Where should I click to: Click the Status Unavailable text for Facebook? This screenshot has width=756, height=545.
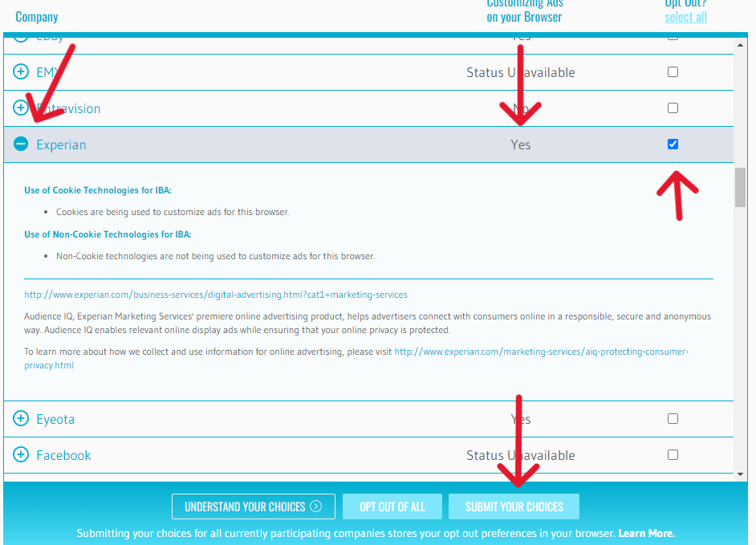(x=521, y=455)
